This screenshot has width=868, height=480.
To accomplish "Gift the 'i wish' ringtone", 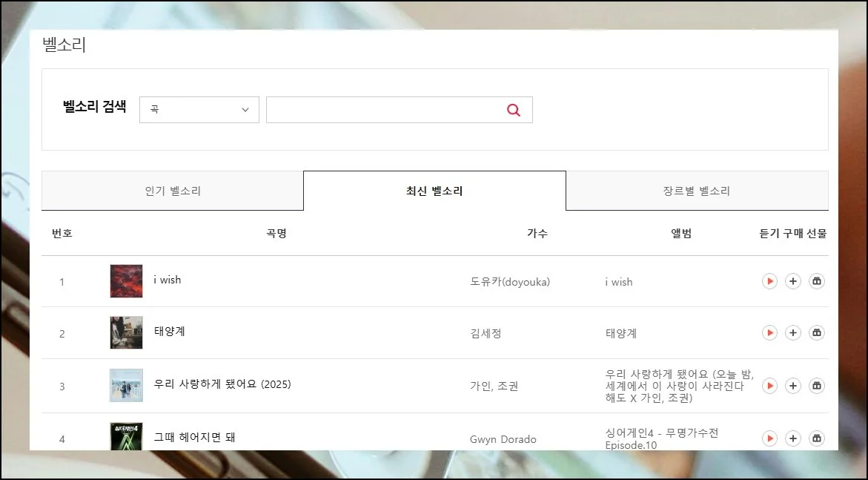I will point(816,281).
